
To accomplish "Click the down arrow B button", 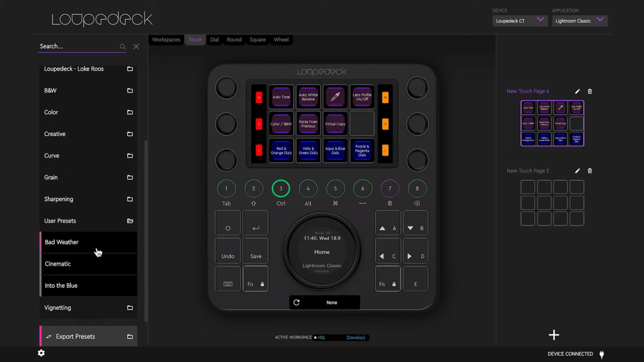I will coord(415,223).
